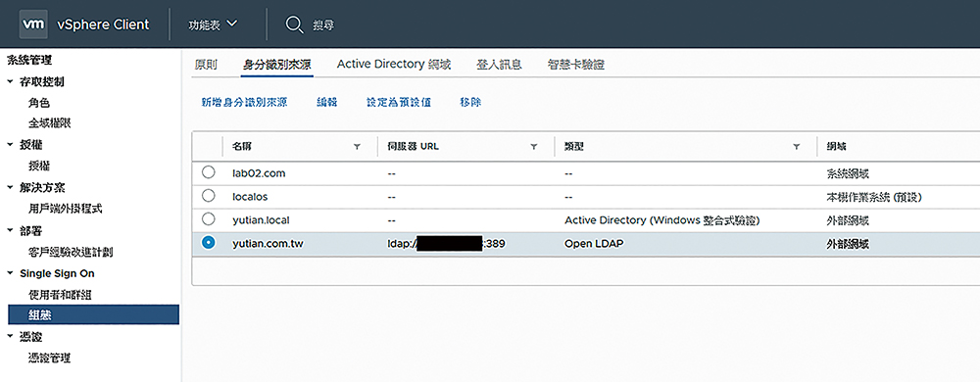This screenshot has width=980, height=382.
Task: Open filter icon in 類型 column header
Action: pyautogui.click(x=796, y=147)
